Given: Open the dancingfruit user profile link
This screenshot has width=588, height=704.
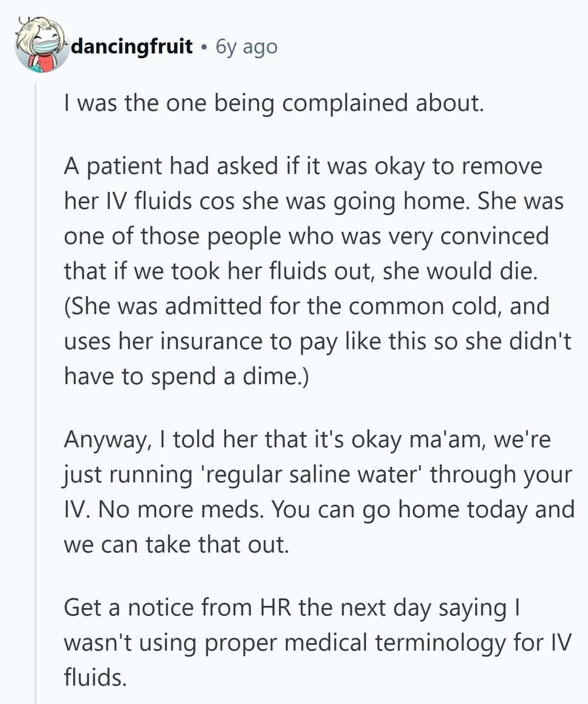Looking at the screenshot, I should (132, 47).
